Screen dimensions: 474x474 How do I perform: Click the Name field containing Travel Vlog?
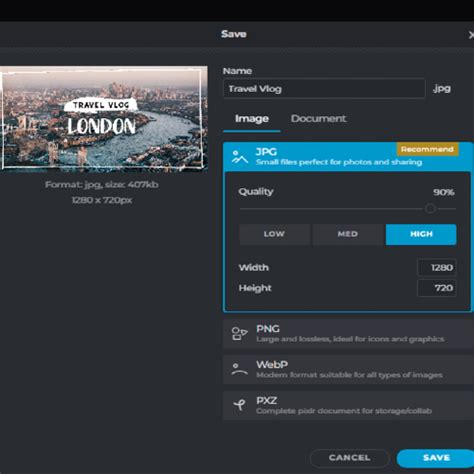324,89
